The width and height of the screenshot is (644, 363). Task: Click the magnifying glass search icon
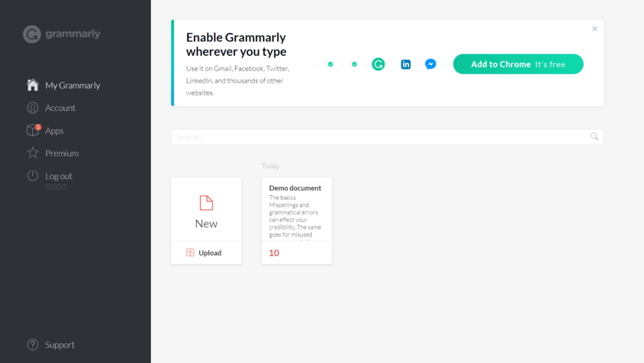coord(594,137)
